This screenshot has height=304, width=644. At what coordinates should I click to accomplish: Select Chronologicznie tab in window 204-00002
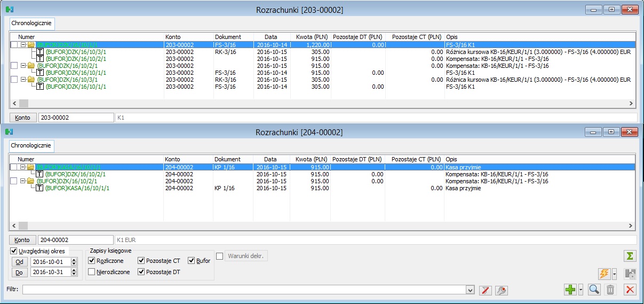pyautogui.click(x=31, y=145)
